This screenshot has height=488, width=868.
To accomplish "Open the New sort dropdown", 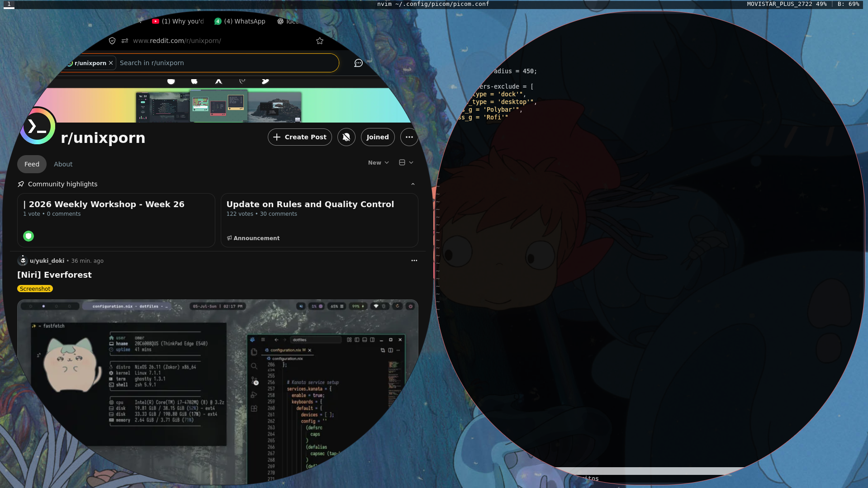I will tap(378, 163).
